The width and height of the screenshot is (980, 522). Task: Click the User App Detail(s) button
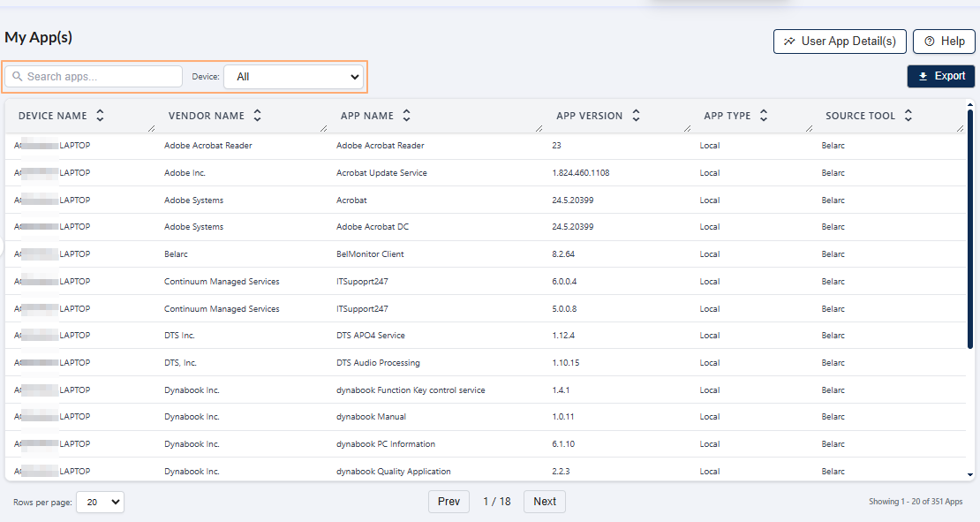839,41
